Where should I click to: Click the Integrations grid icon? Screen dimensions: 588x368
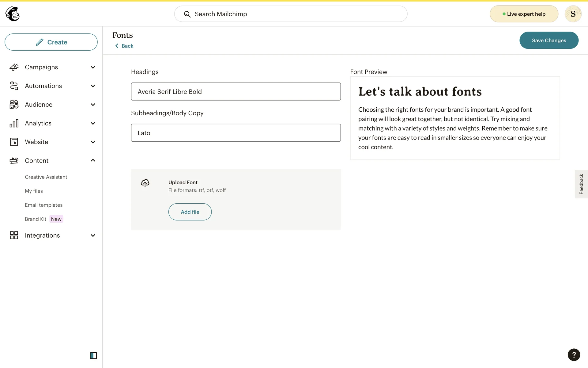pyautogui.click(x=14, y=235)
